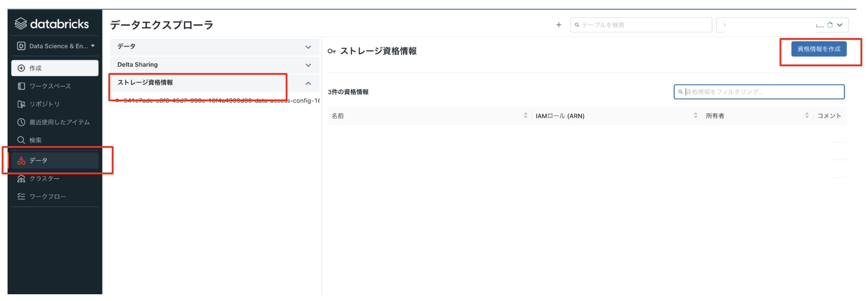Screen dimensions: 868x301
Task: Expand the データ section chevron
Action: point(308,47)
